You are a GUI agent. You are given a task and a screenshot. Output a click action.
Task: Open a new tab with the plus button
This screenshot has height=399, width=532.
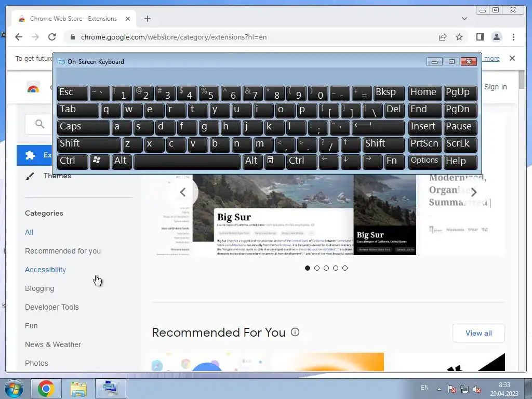click(x=147, y=19)
